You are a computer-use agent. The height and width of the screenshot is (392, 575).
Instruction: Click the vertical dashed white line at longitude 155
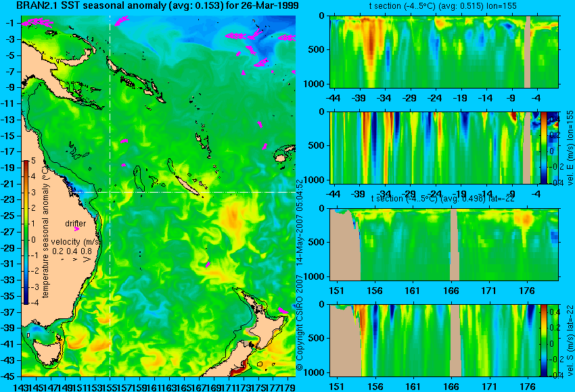click(x=110, y=196)
